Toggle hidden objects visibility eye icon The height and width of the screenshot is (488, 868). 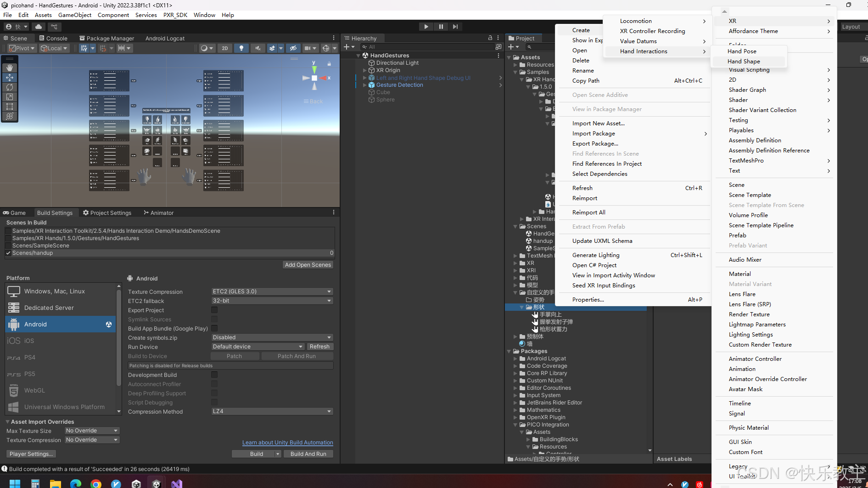[293, 48]
